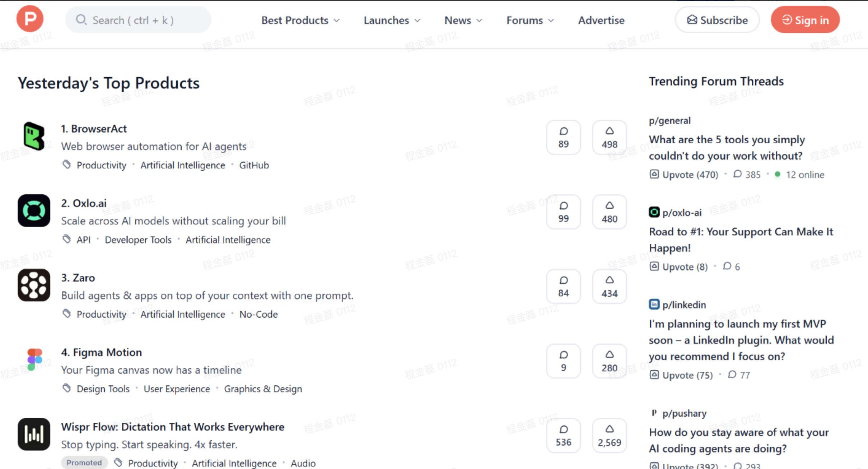Open the Product Hunt home logo
The height and width of the screenshot is (469, 868).
click(30, 19)
